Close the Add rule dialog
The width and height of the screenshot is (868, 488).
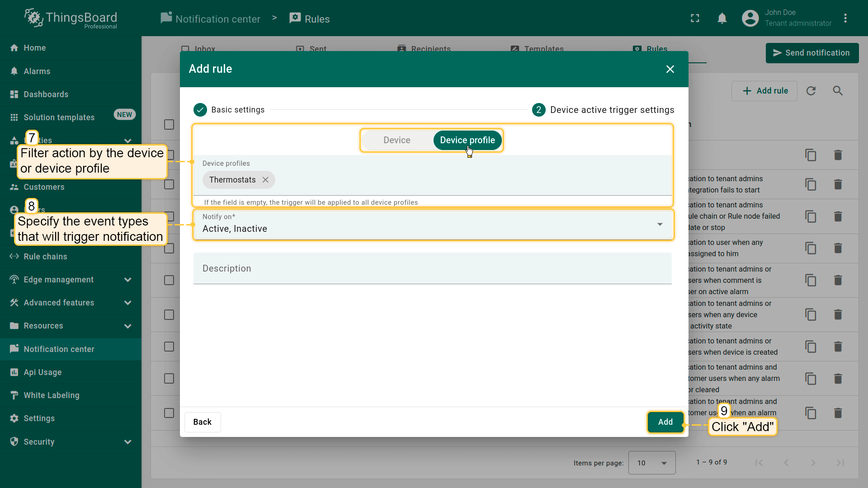670,69
